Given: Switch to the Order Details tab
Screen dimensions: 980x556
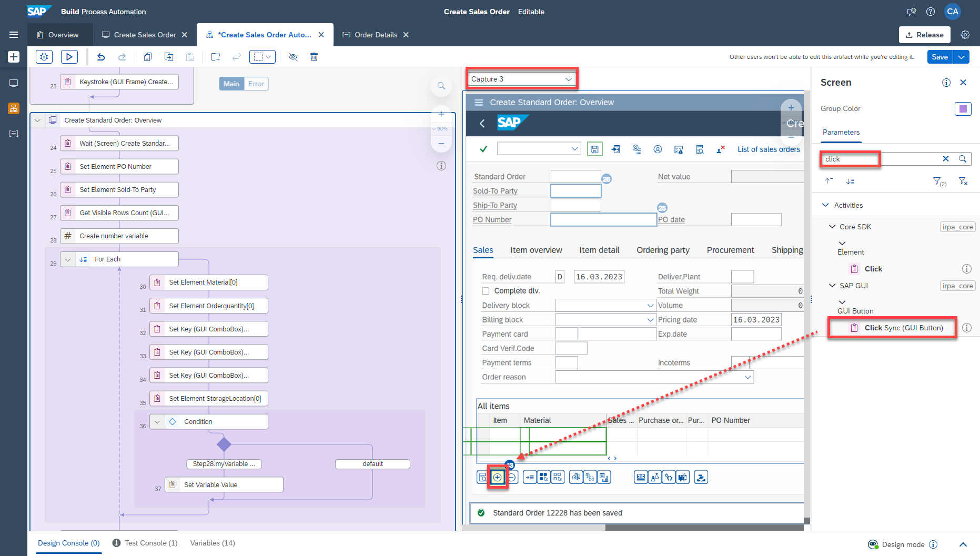Looking at the screenshot, I should click(x=376, y=35).
